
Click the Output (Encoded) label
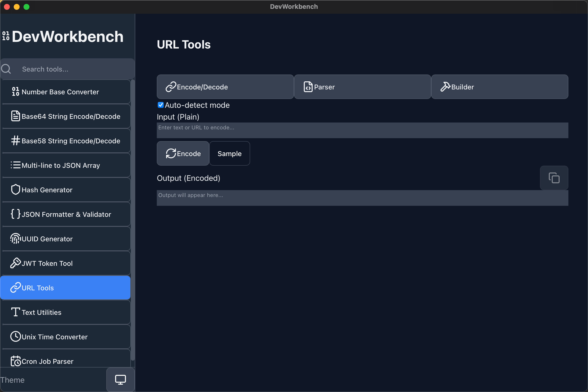click(x=188, y=178)
